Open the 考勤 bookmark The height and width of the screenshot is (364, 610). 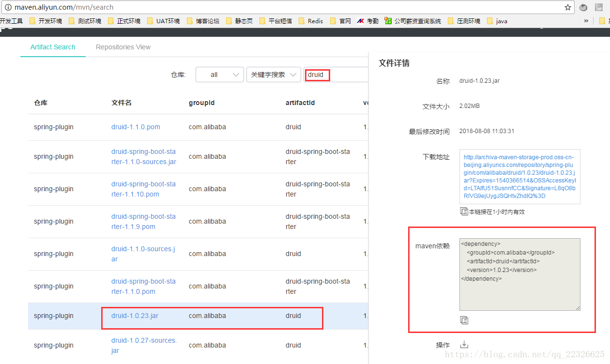pos(368,21)
